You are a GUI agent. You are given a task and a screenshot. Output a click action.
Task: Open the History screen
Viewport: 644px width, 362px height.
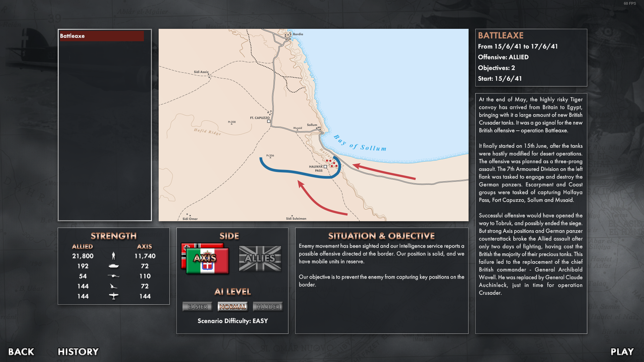click(x=78, y=352)
